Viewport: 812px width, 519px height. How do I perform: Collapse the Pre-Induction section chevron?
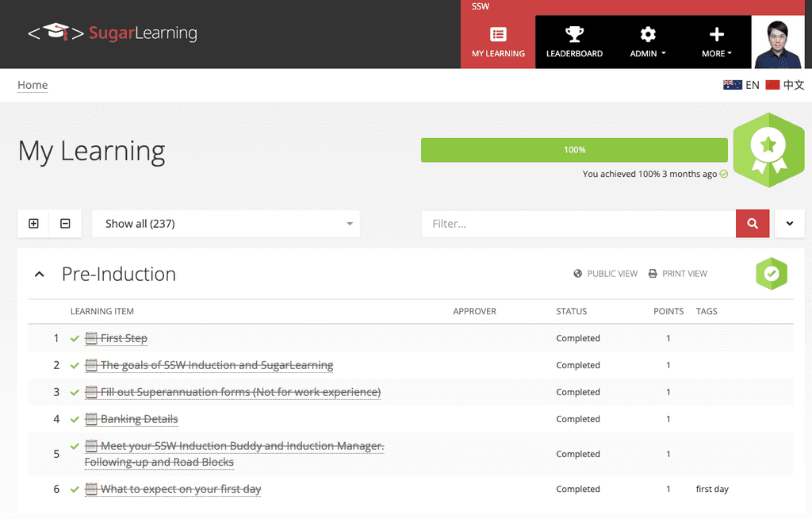tap(39, 273)
